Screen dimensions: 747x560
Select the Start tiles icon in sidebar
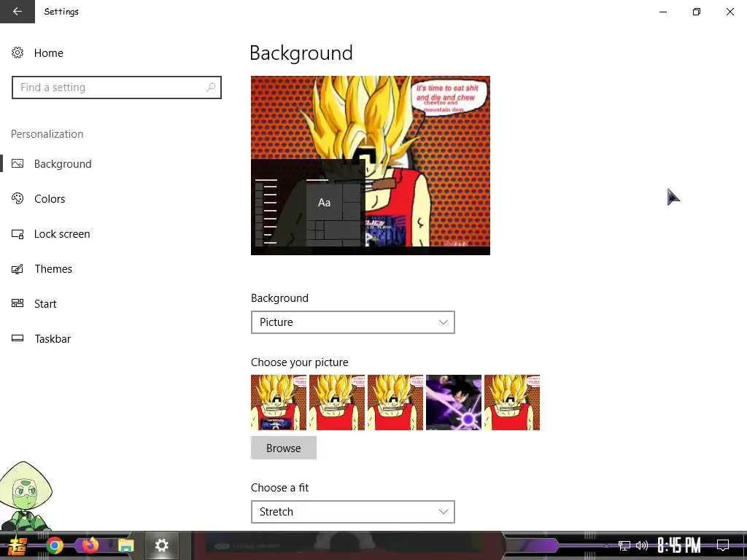tap(18, 303)
